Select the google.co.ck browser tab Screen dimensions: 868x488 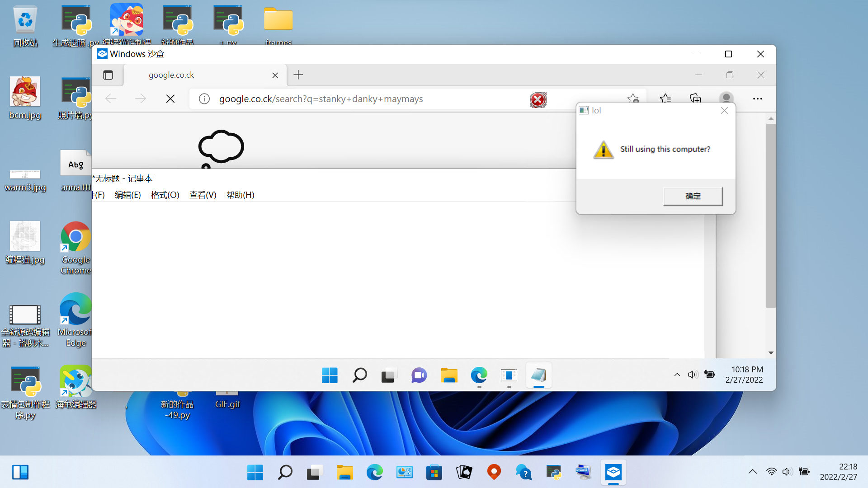(x=205, y=75)
